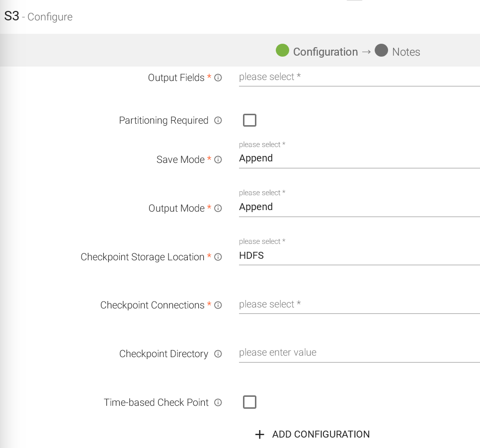
Task: Click Time-based Check Point info icon
Action: tap(218, 403)
